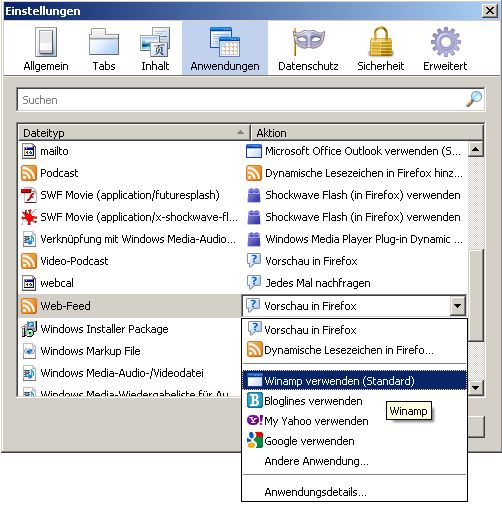Open the Allgemein settings pane
This screenshot has width=502, height=507.
pyautogui.click(x=46, y=49)
